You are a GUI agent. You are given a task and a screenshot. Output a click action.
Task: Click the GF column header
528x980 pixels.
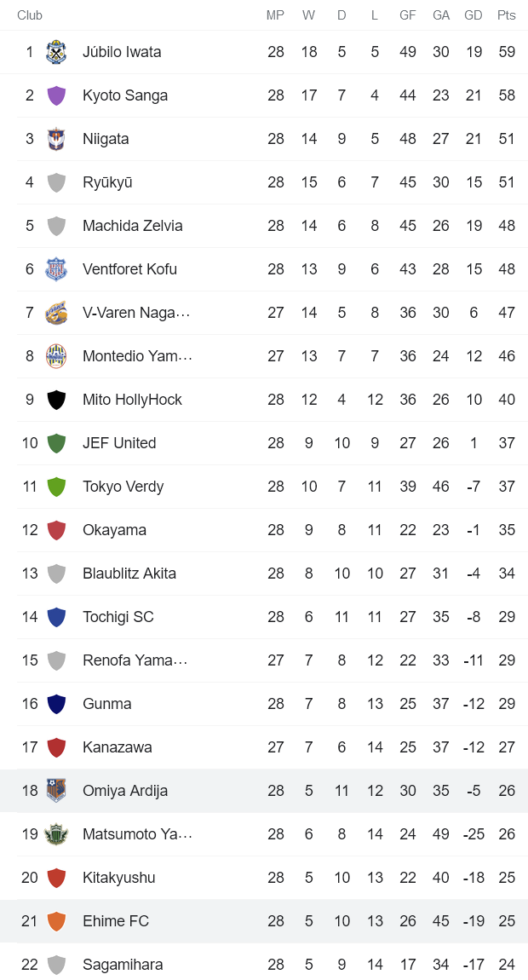click(407, 15)
